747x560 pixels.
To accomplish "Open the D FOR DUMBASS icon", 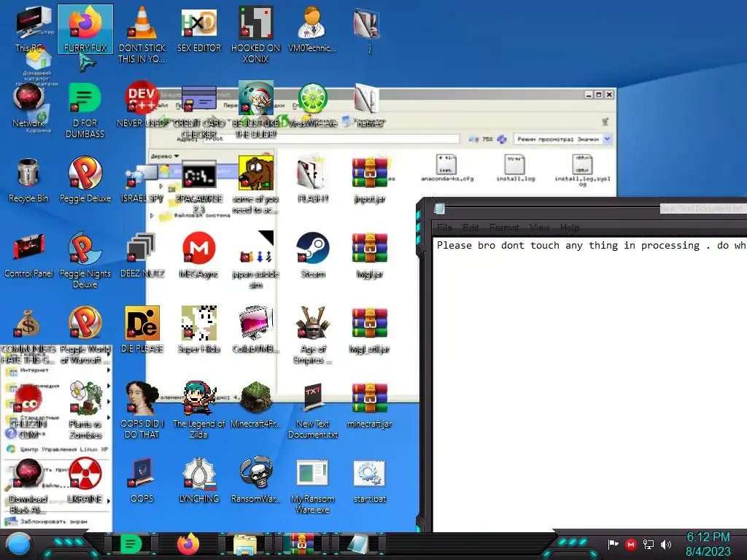I will click(x=85, y=111).
